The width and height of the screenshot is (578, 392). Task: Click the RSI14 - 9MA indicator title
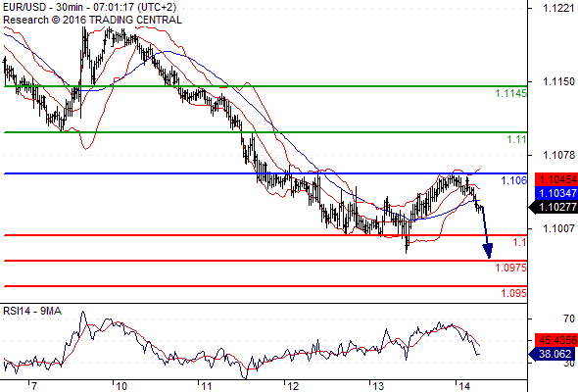pyautogui.click(x=32, y=312)
